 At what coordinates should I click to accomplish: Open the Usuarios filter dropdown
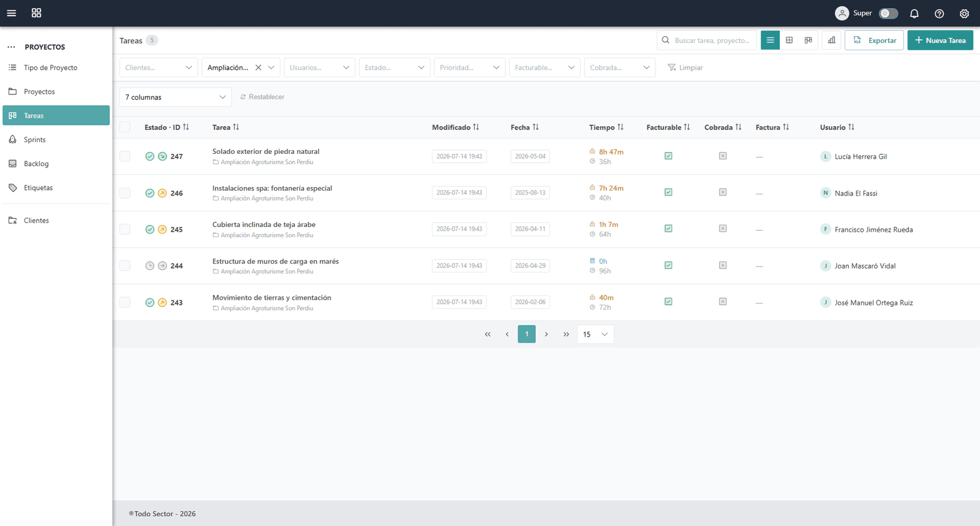pos(320,67)
